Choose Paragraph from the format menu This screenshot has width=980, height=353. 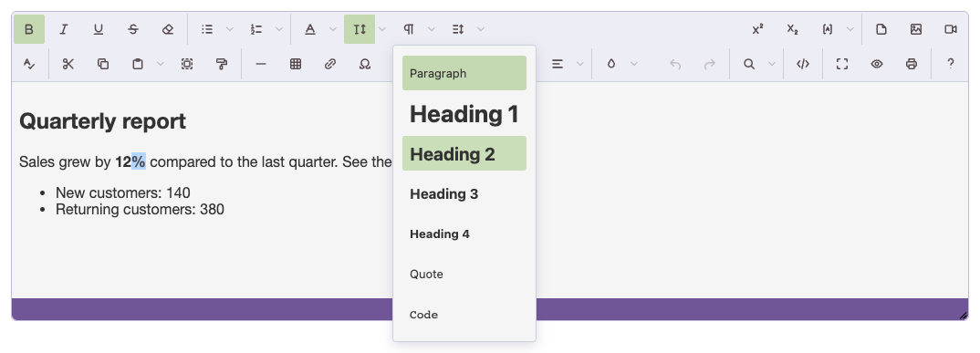click(x=464, y=73)
